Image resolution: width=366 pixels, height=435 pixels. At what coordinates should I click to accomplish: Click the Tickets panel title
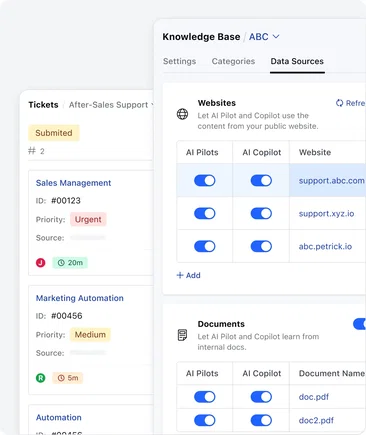[43, 105]
